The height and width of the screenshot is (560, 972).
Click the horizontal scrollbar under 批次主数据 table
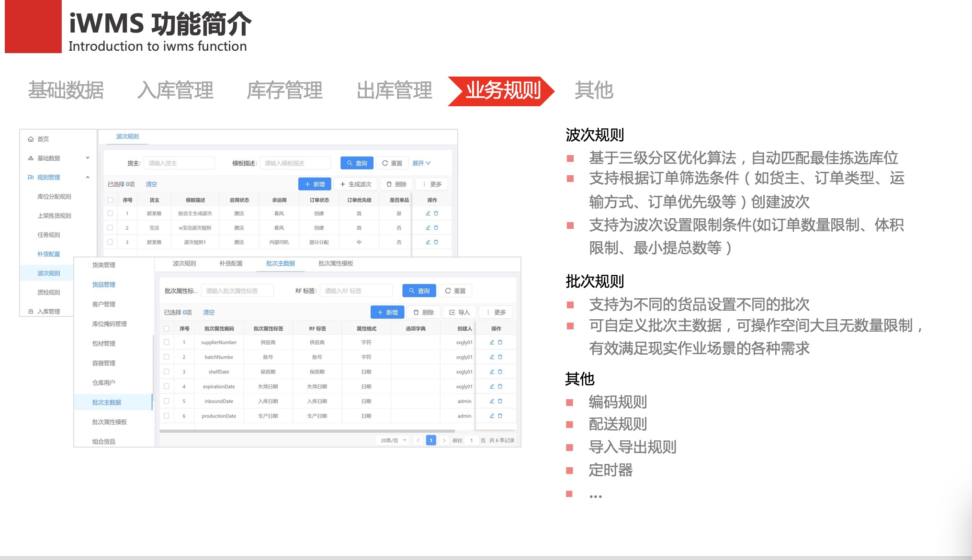click(307, 431)
